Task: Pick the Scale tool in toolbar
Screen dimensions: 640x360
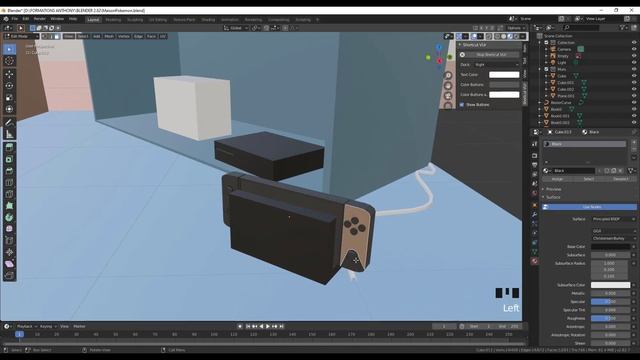Action: [9, 98]
